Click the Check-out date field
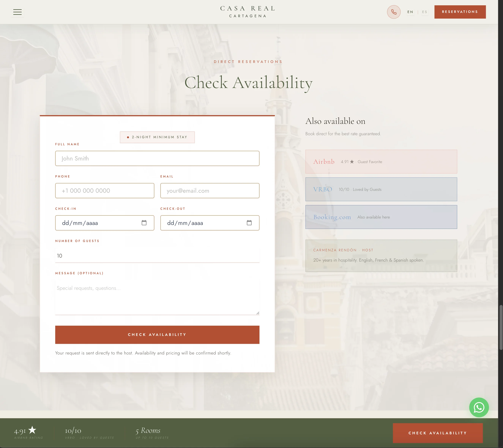The height and width of the screenshot is (448, 503). pyautogui.click(x=210, y=223)
